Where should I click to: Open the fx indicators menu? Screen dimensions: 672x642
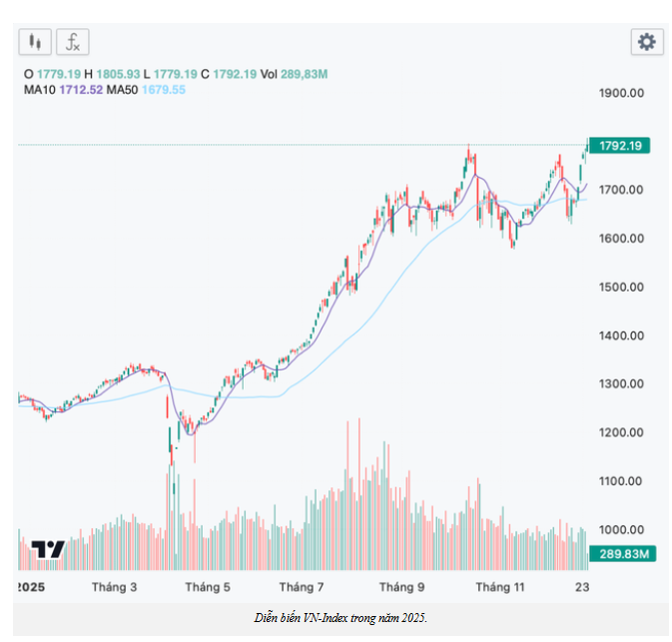(72, 42)
